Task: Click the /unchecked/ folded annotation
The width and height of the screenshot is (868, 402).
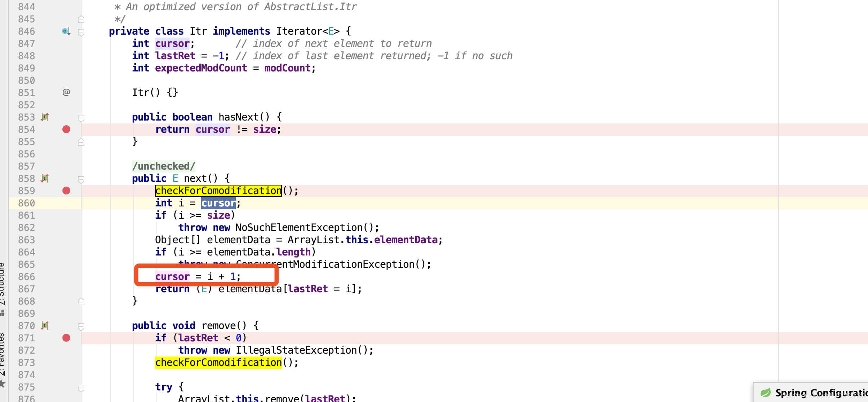Action: tap(164, 166)
